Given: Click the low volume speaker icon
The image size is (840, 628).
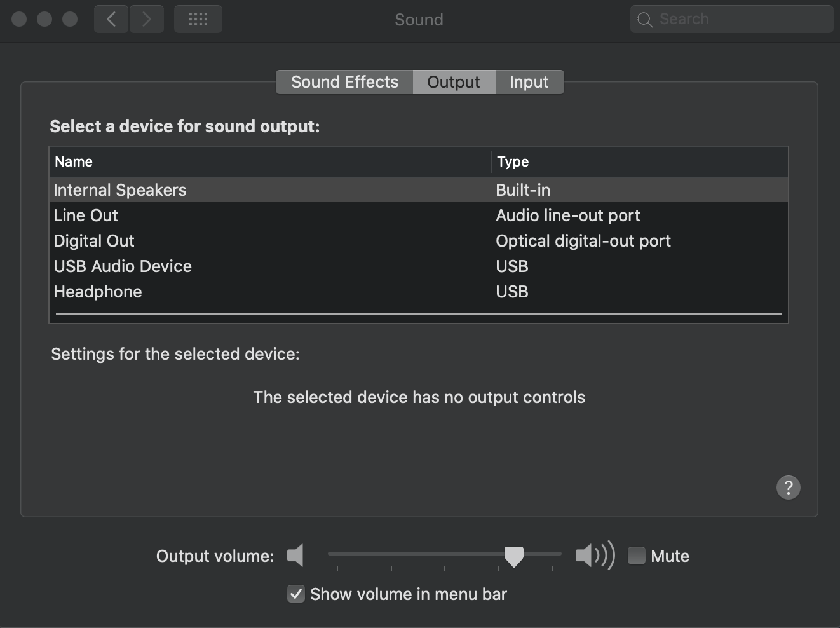Looking at the screenshot, I should 295,556.
